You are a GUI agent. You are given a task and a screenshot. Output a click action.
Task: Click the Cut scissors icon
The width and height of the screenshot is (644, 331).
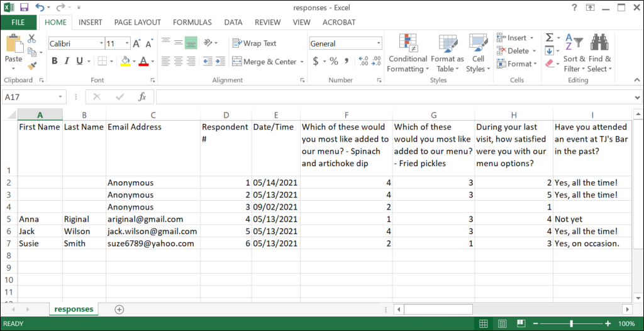pyautogui.click(x=31, y=38)
